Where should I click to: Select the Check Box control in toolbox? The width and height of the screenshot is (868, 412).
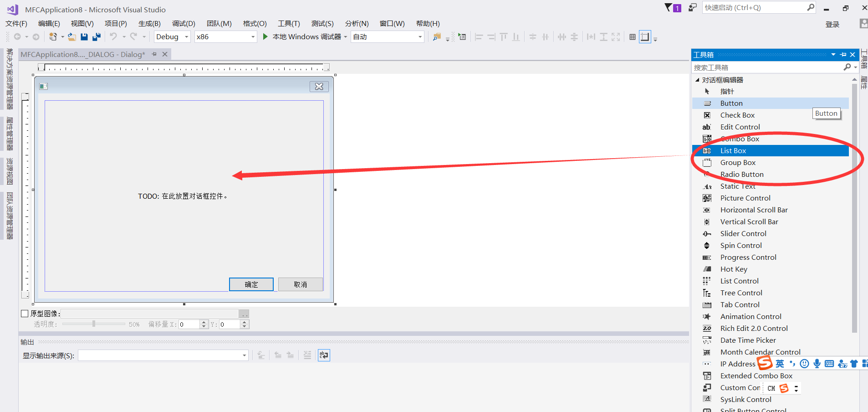pyautogui.click(x=771, y=115)
